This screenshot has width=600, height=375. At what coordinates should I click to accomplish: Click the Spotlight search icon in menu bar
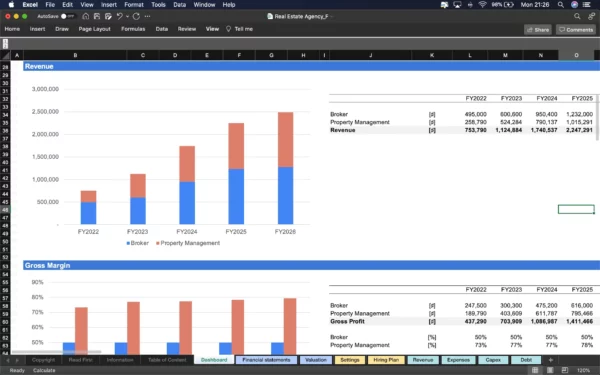(561, 5)
